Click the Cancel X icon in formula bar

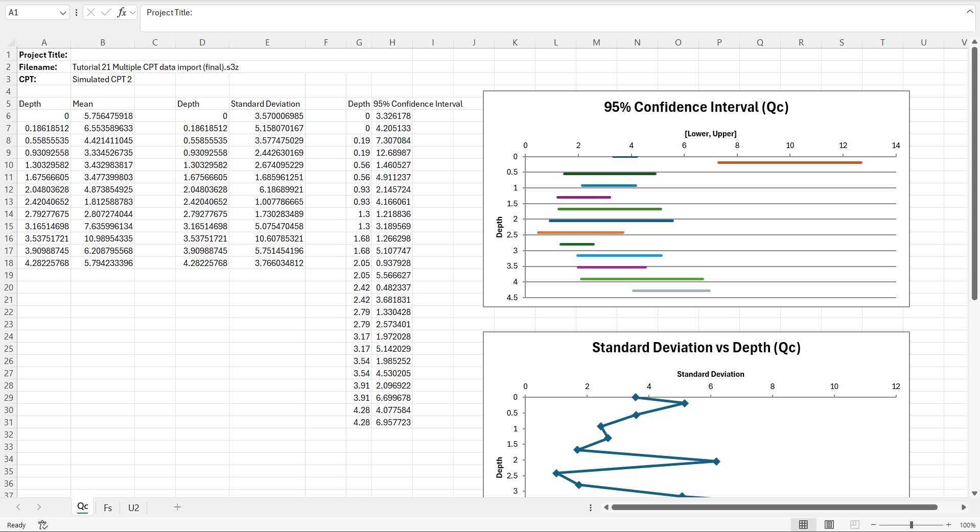tap(91, 12)
